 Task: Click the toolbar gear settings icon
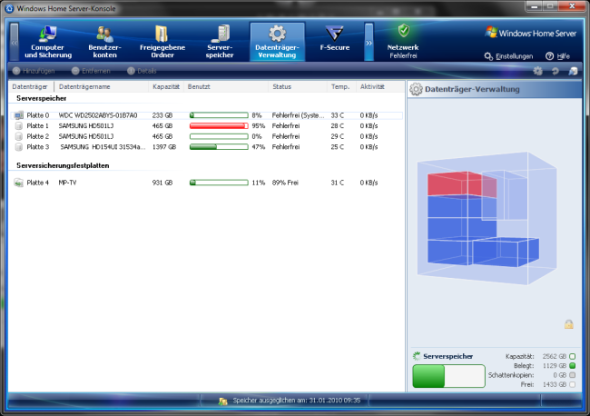click(x=538, y=71)
